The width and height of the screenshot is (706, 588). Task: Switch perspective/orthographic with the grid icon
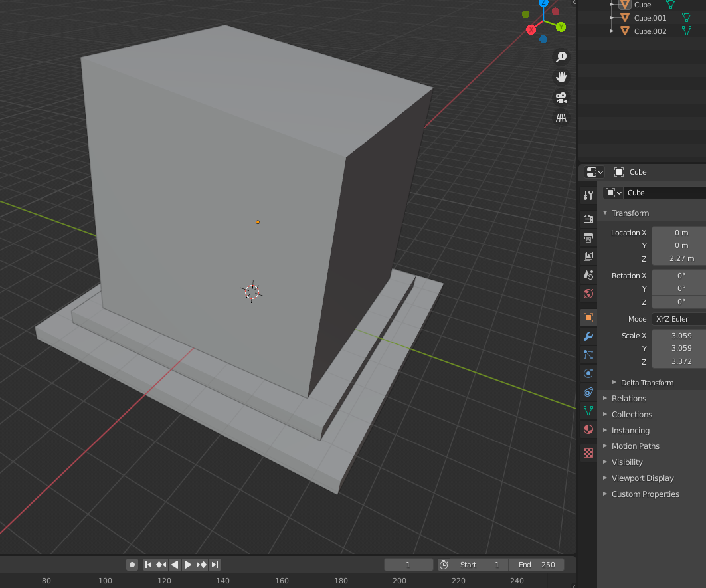561,118
